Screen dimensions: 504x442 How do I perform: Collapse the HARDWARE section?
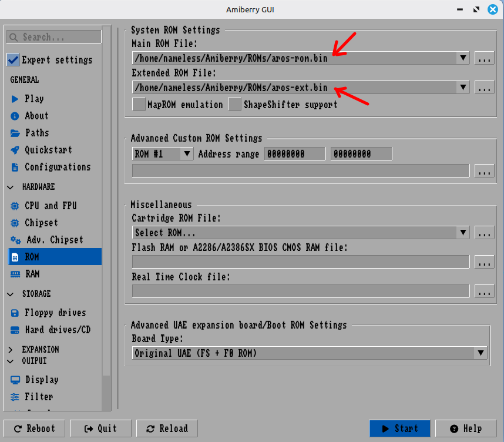coord(11,187)
